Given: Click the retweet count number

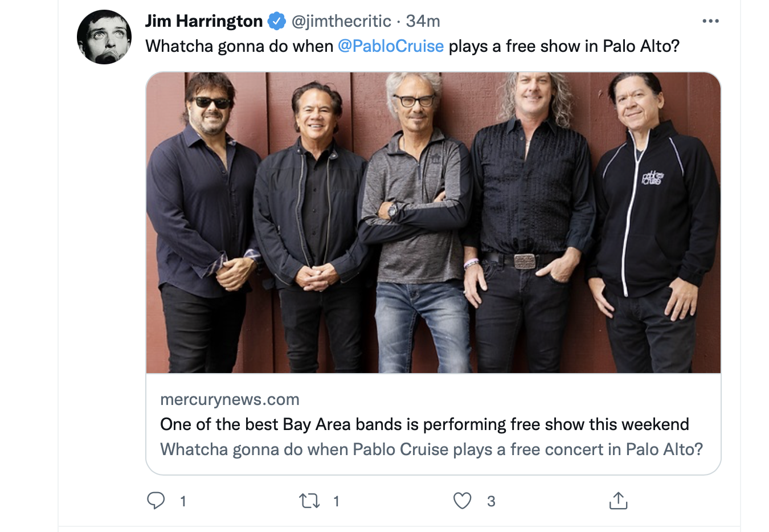Looking at the screenshot, I should pyautogui.click(x=336, y=501).
